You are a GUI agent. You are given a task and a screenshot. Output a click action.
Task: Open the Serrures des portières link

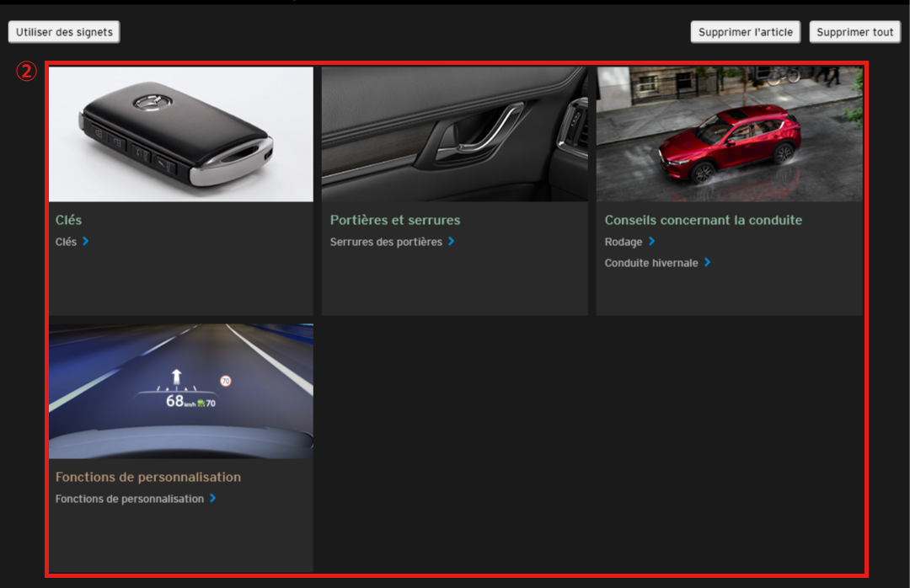[x=386, y=242]
